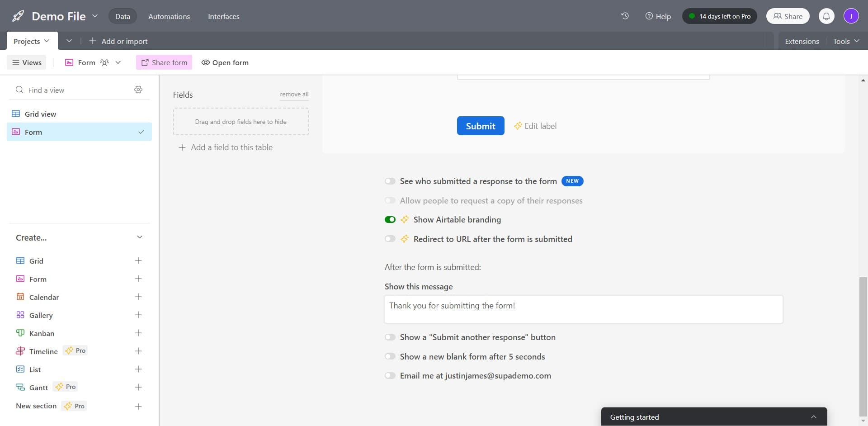Open the Interfaces tab

(223, 16)
